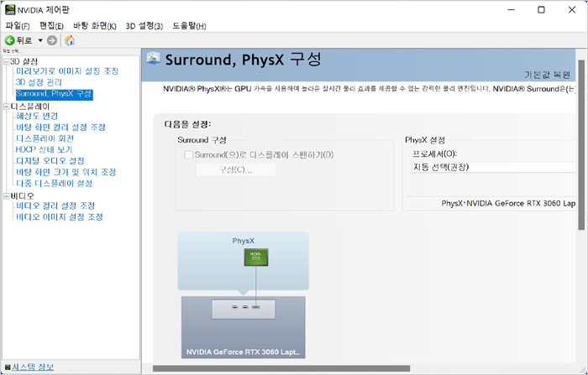Click the Surround, PhysX page header icon
The width and height of the screenshot is (588, 375).
154,59
